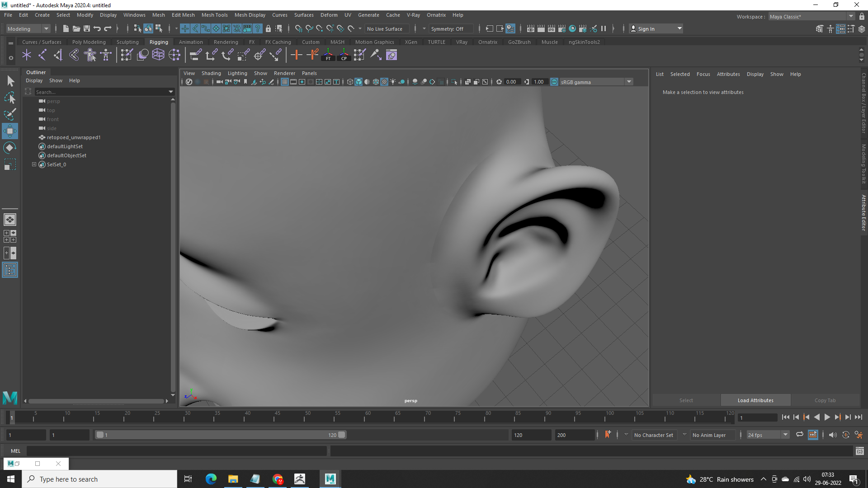Click the Center Pivot CP icon
868x488 pixels.
pos(344,55)
